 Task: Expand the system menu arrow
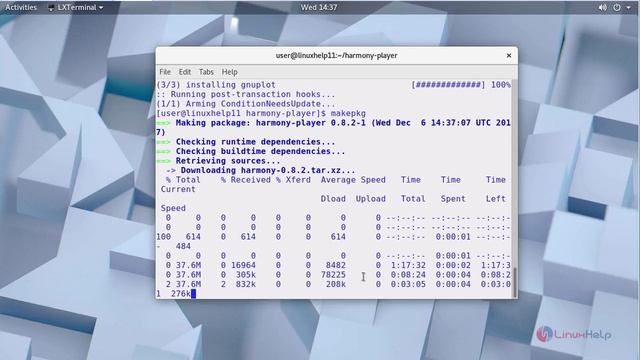[629, 7]
